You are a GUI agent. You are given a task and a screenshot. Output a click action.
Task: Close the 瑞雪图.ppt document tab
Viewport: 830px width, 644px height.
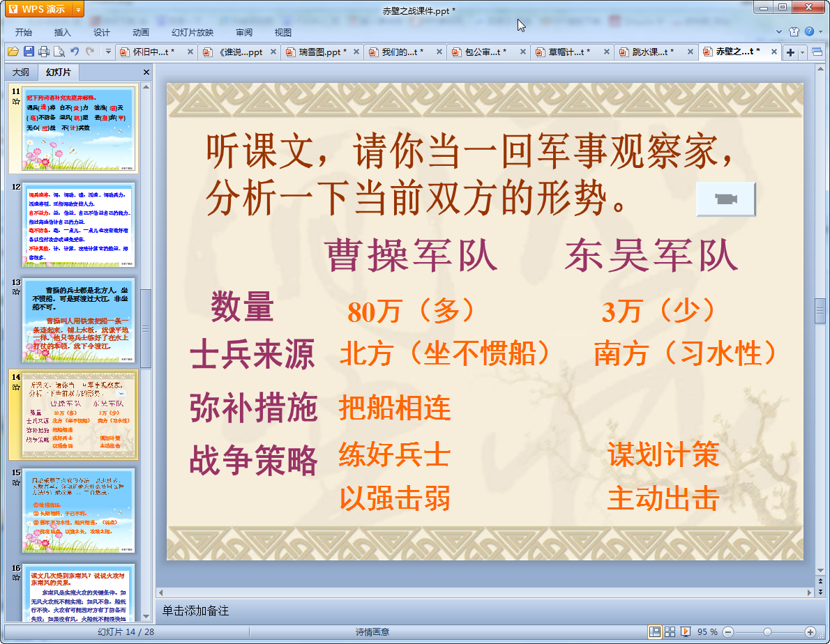click(x=356, y=52)
